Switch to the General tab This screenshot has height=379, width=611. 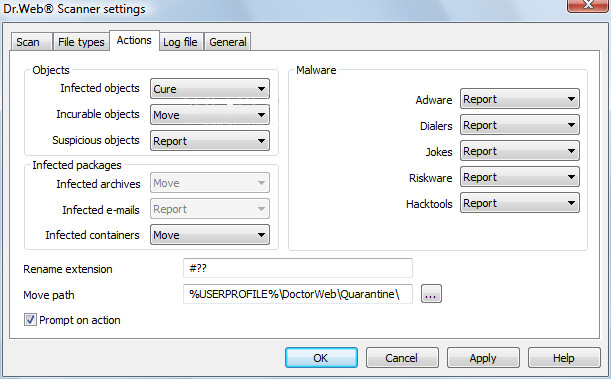(228, 42)
